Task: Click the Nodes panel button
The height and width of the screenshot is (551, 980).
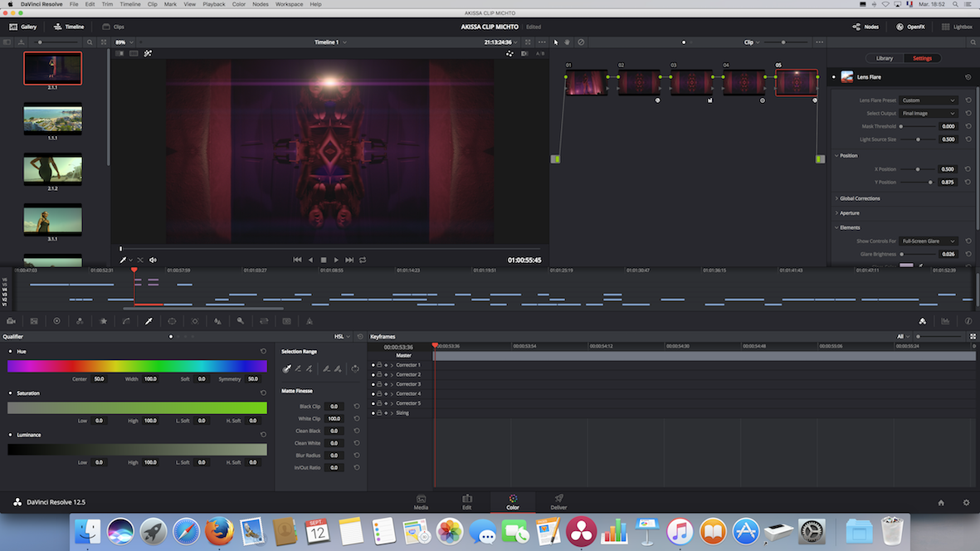Action: tap(865, 27)
